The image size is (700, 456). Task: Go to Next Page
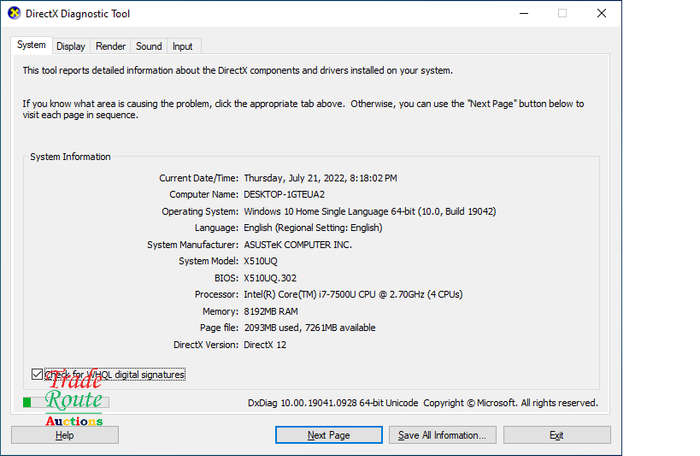pyautogui.click(x=329, y=435)
